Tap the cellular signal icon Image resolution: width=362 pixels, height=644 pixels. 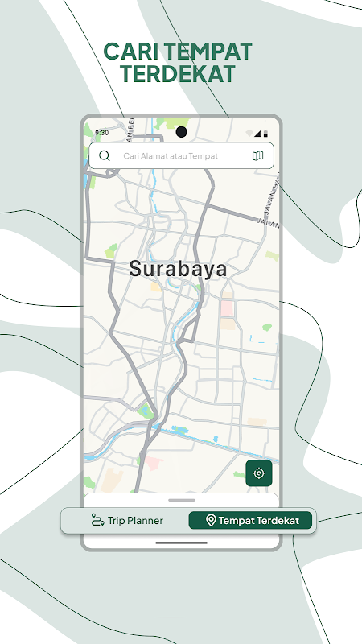point(257,133)
